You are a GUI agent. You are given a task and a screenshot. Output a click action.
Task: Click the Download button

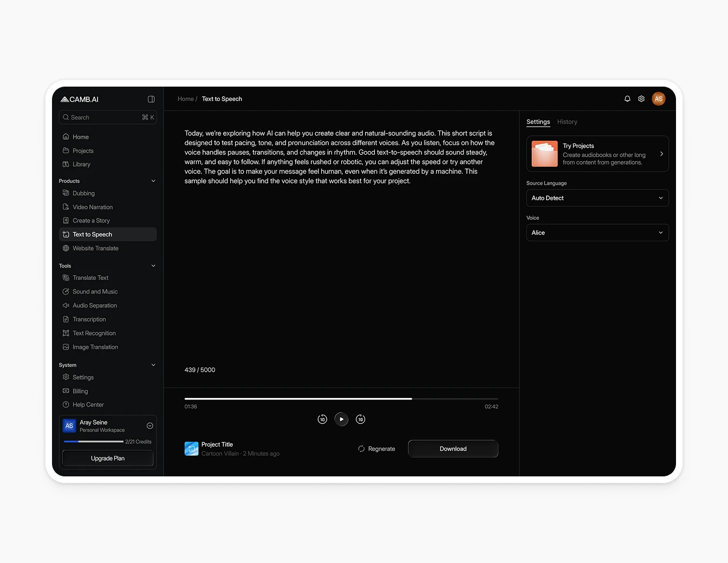click(x=453, y=448)
